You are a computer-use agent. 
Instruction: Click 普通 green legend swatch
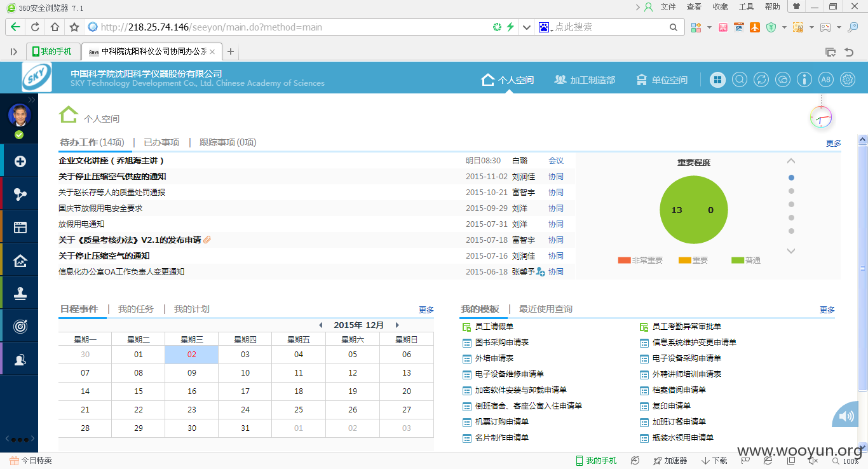(738, 260)
